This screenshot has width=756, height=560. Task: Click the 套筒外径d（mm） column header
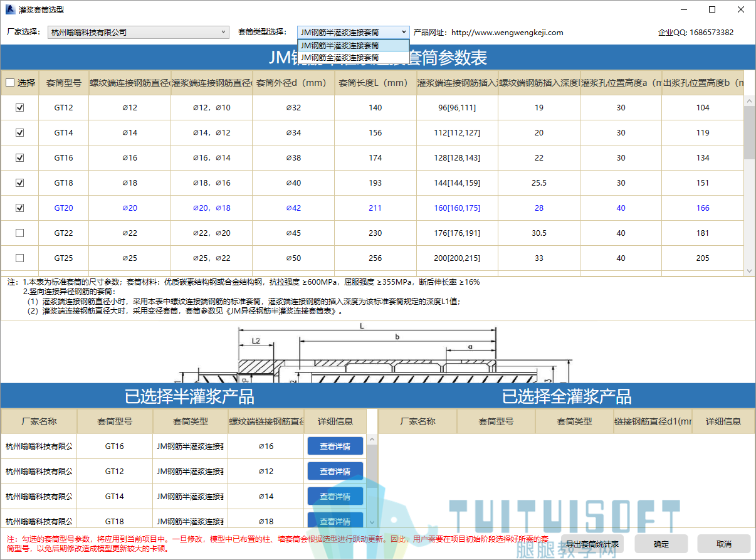pos(293,83)
